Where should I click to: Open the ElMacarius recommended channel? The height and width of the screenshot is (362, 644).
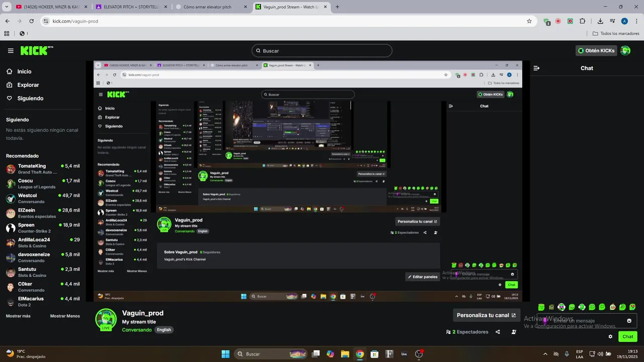coord(43,301)
